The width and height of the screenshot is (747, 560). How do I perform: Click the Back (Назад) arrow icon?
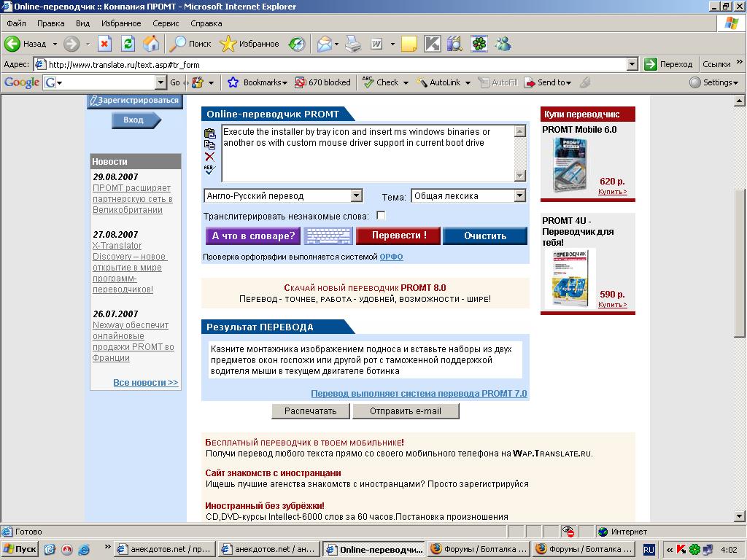pos(12,44)
